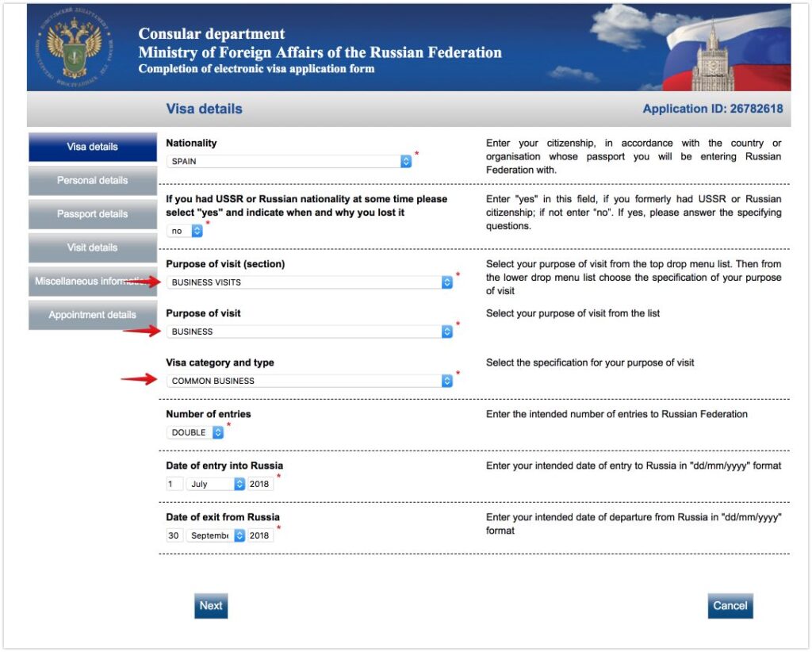Click the Consular department banner heading
812x652 pixels.
(211, 33)
